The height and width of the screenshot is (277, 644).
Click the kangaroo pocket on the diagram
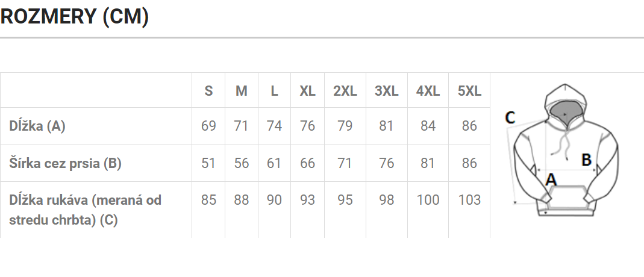coord(566,198)
